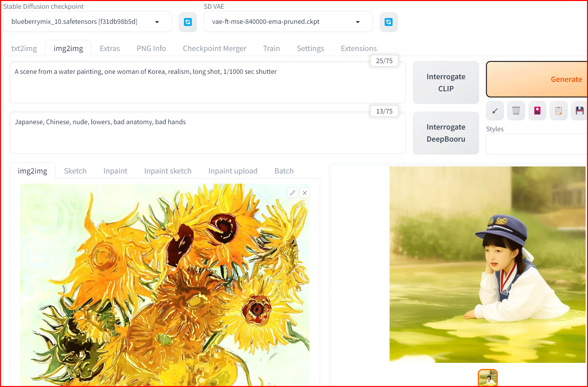Click the Generate button
The width and height of the screenshot is (588, 387).
point(537,79)
